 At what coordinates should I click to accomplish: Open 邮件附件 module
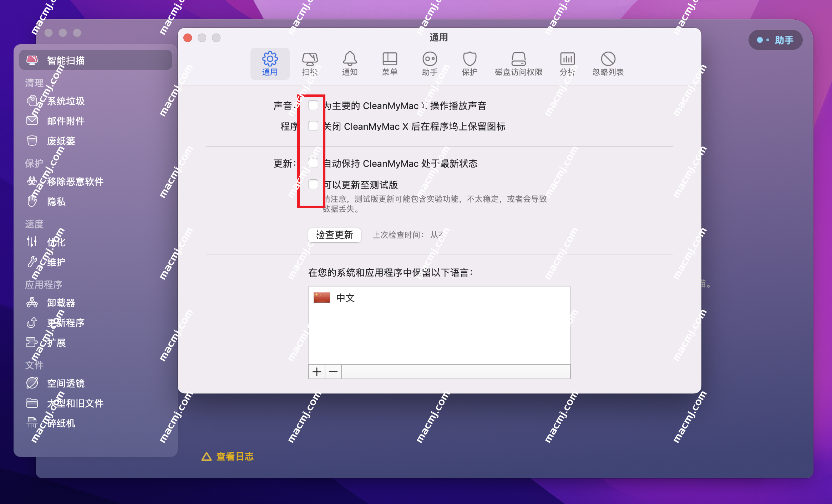(96, 121)
